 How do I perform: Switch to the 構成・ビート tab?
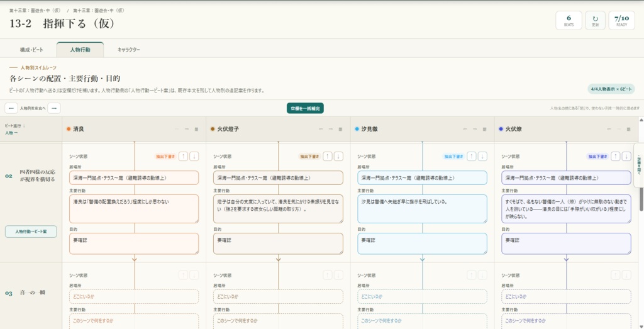[31, 50]
